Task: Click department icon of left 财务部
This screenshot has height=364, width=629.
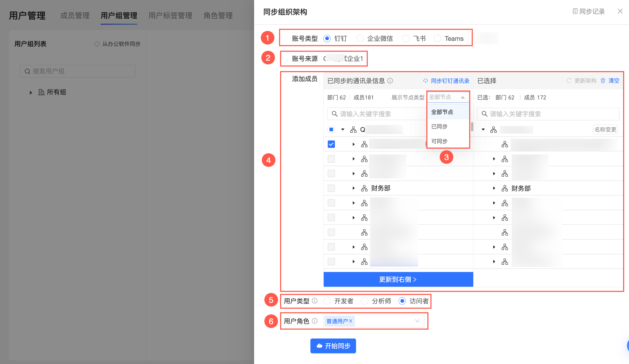Action: pyautogui.click(x=364, y=188)
